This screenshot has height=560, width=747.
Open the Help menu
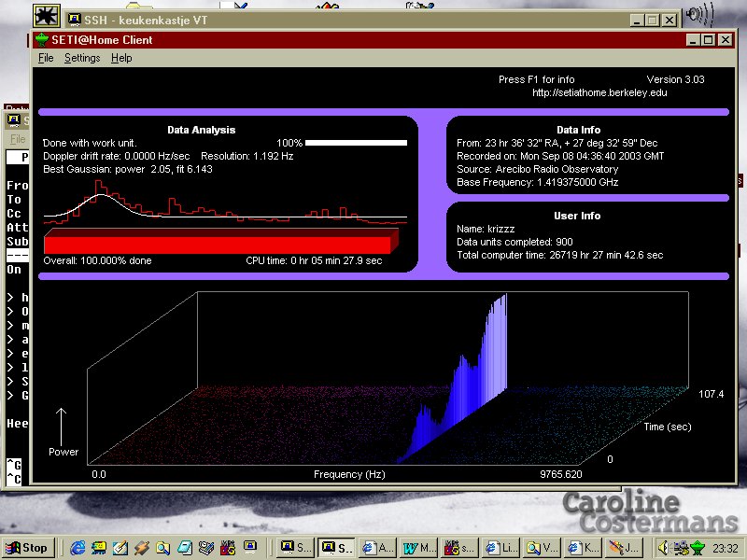click(x=121, y=58)
